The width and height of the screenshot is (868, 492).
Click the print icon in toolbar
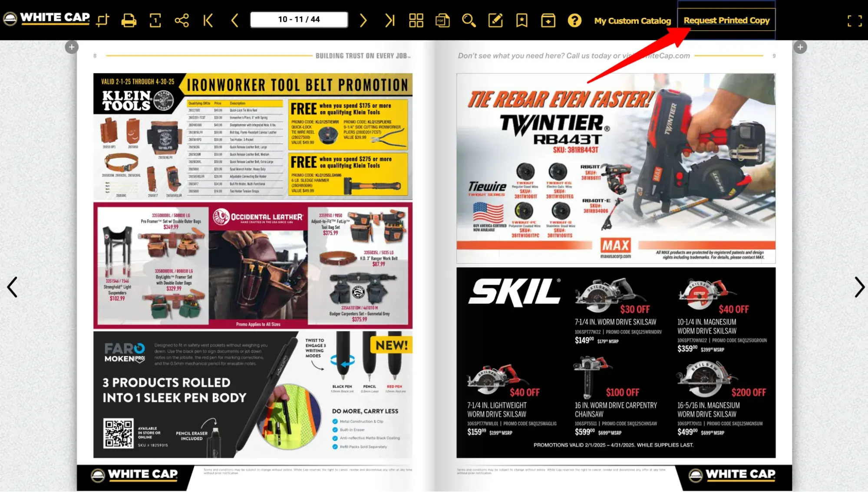pos(129,20)
